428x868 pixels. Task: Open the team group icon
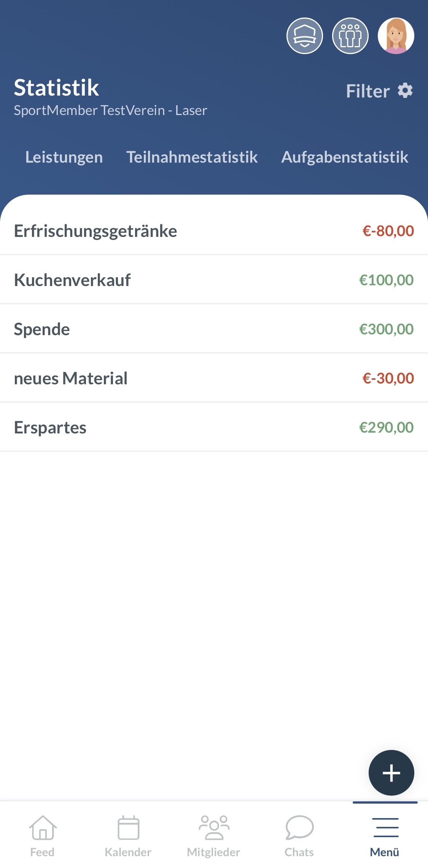pyautogui.click(x=350, y=36)
